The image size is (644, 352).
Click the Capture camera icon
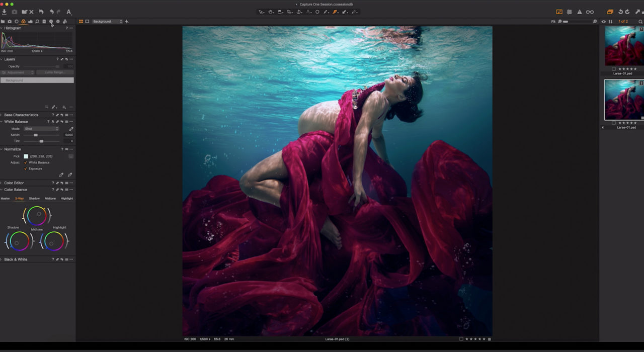(x=14, y=12)
